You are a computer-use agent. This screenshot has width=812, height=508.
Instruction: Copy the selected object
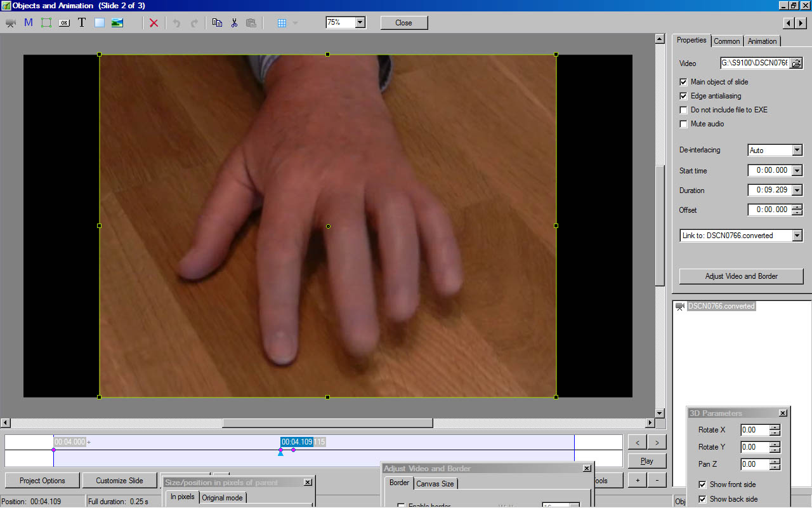(217, 23)
